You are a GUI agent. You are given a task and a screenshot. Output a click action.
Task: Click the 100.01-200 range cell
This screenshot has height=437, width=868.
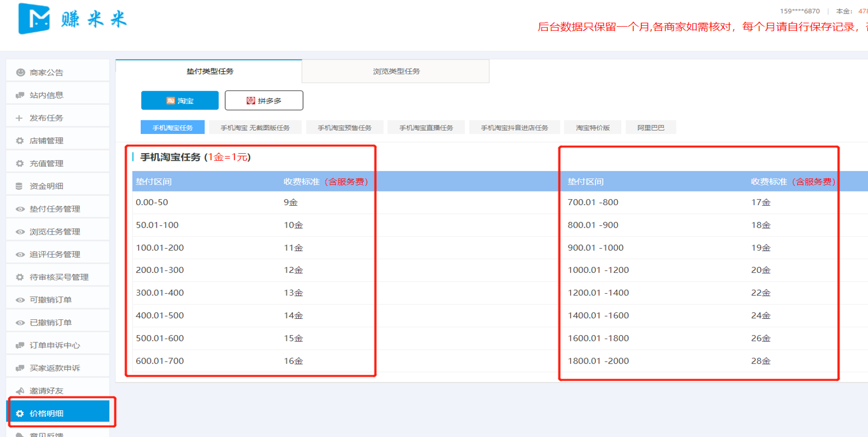point(160,248)
